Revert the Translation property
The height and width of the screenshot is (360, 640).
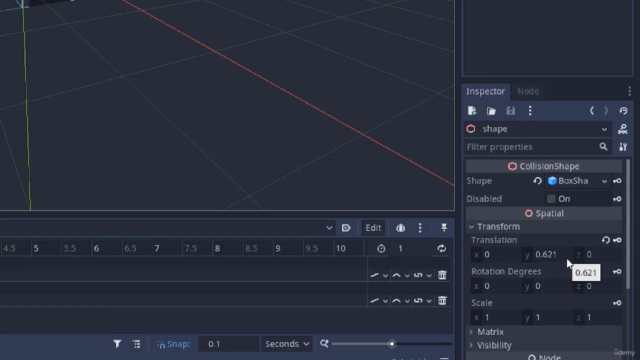606,240
